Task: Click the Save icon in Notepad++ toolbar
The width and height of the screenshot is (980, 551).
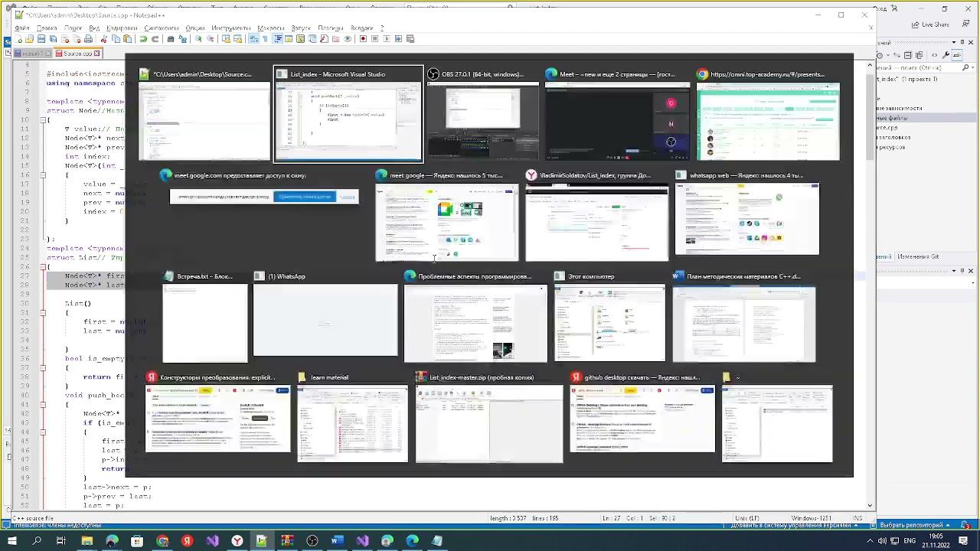Action: pos(41,39)
